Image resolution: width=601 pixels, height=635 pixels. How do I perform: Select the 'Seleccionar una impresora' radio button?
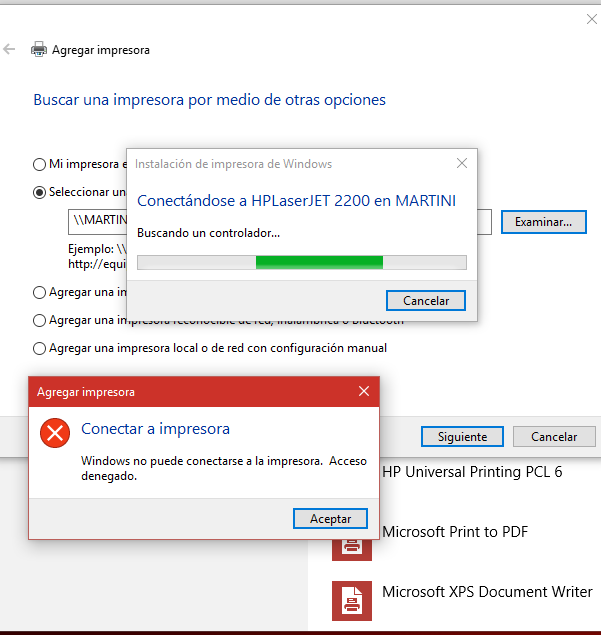point(39,192)
